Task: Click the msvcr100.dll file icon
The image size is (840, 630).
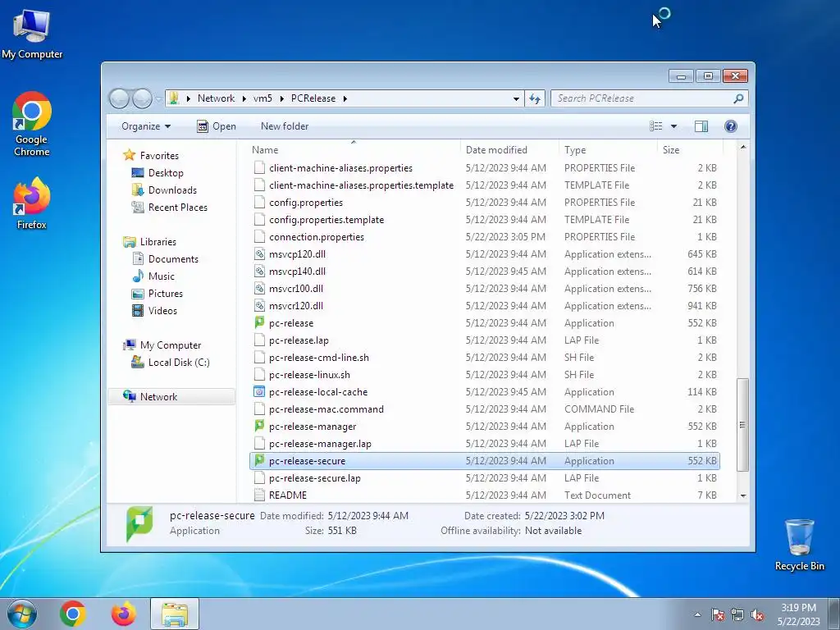Action: [259, 288]
